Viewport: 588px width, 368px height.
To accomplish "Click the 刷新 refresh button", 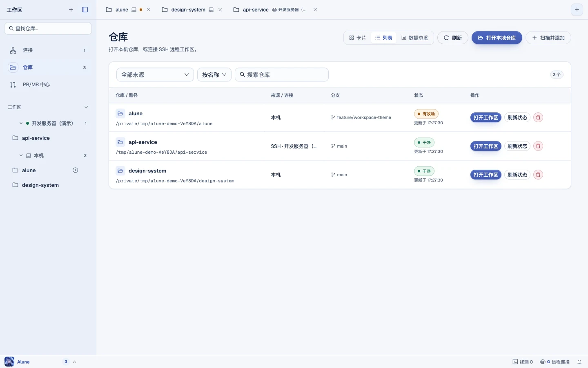I will click(x=453, y=38).
